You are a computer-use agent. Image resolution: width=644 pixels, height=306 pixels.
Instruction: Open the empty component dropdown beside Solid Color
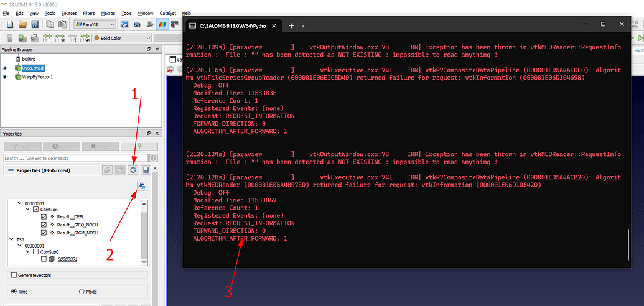(169, 38)
